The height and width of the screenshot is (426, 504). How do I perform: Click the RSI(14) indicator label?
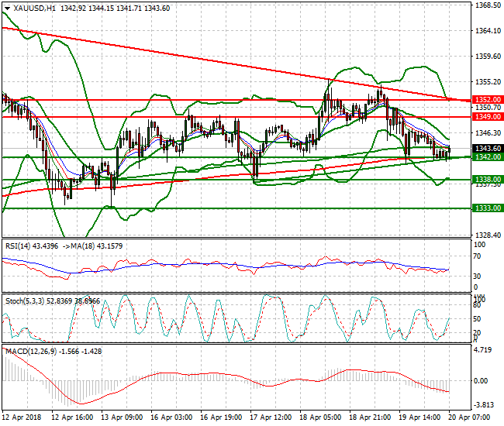click(18, 246)
